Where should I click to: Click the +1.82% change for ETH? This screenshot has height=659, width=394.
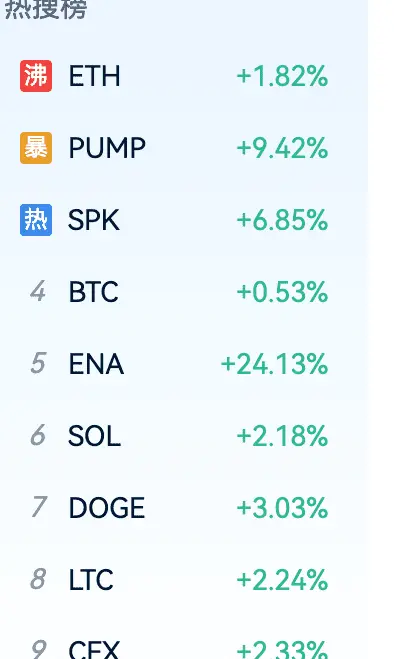(x=282, y=76)
